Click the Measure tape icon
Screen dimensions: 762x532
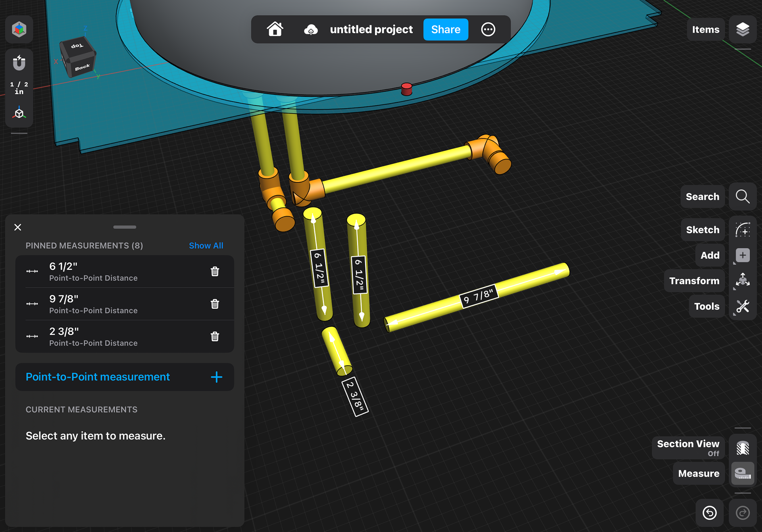coord(743,473)
